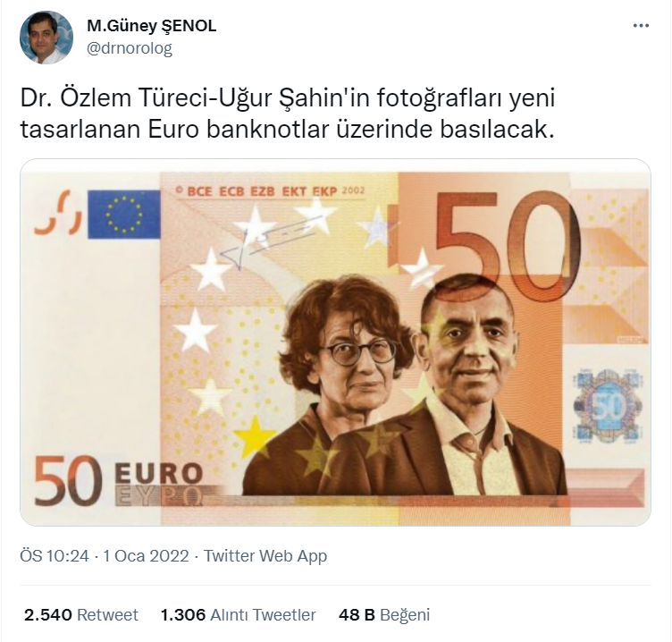This screenshot has width=672, height=642.
Task: Click M.Güney ŞENOL's profile avatar
Action: coord(46,38)
